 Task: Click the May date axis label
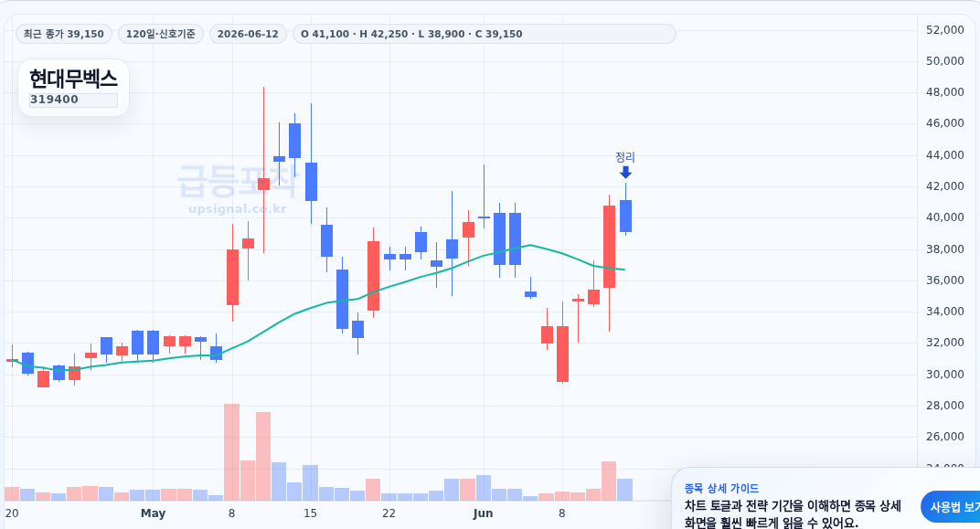154,513
